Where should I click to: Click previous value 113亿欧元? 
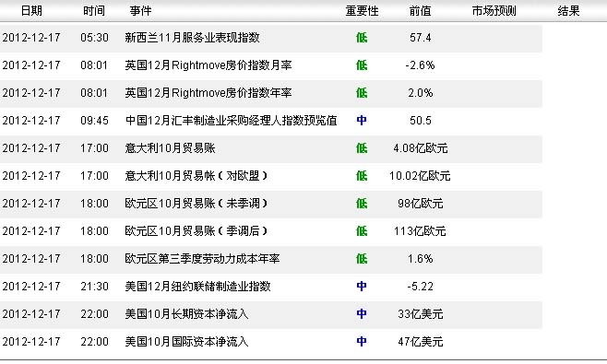pyautogui.click(x=420, y=231)
